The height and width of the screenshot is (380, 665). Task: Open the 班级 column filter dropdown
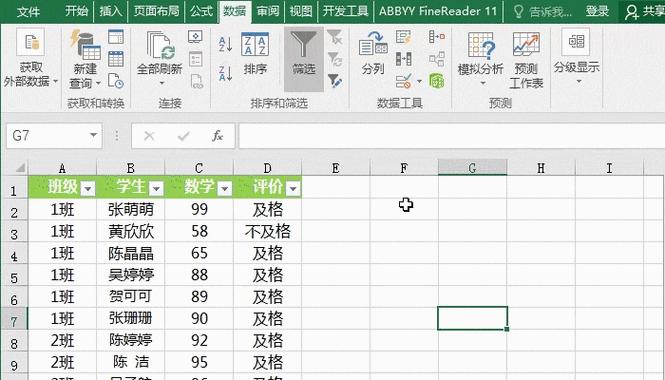(88, 188)
